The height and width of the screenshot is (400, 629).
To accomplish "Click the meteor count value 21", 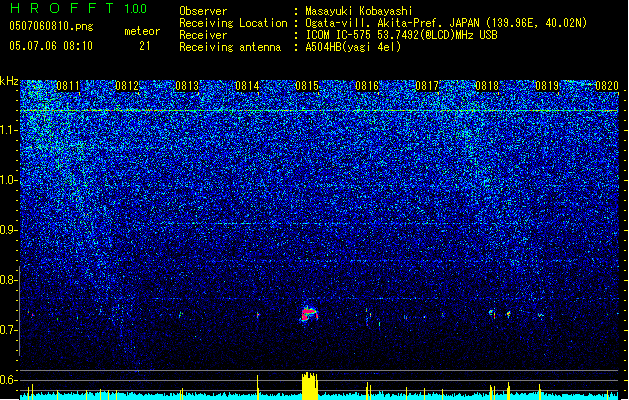I will point(145,46).
